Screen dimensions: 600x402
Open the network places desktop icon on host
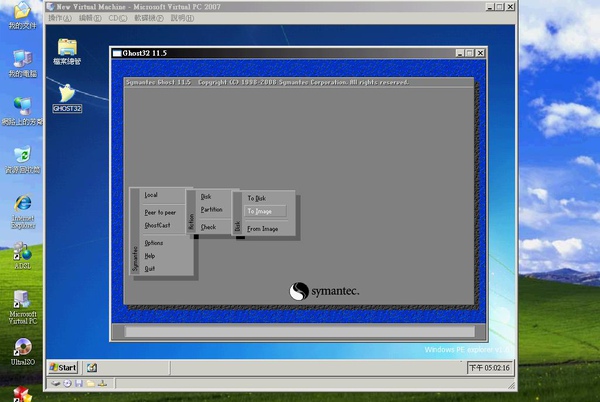pyautogui.click(x=23, y=111)
